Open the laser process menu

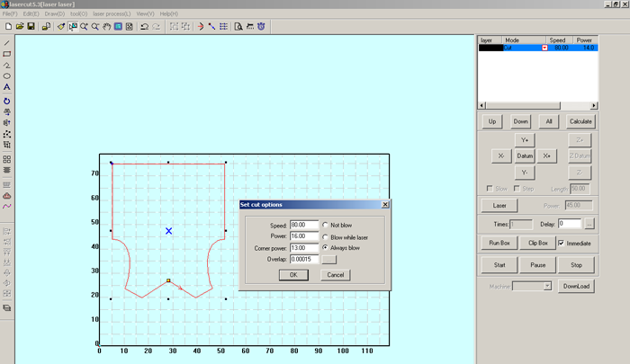(x=112, y=13)
